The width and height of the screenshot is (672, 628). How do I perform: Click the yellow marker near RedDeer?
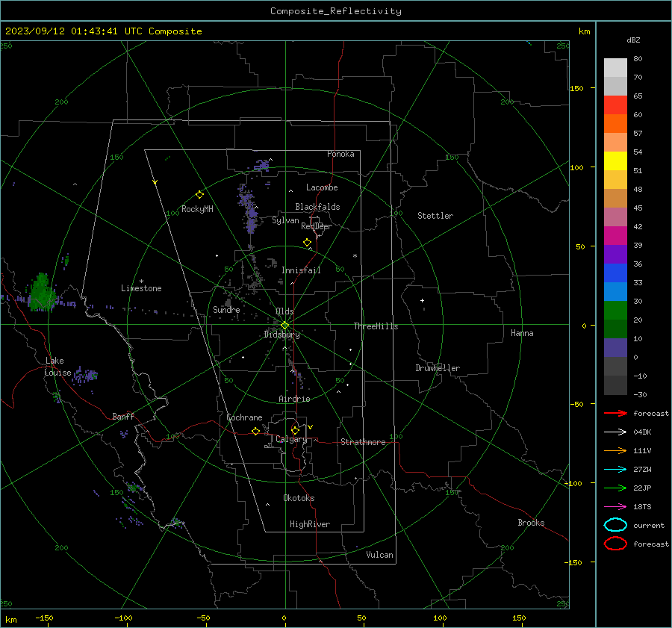pyautogui.click(x=307, y=242)
